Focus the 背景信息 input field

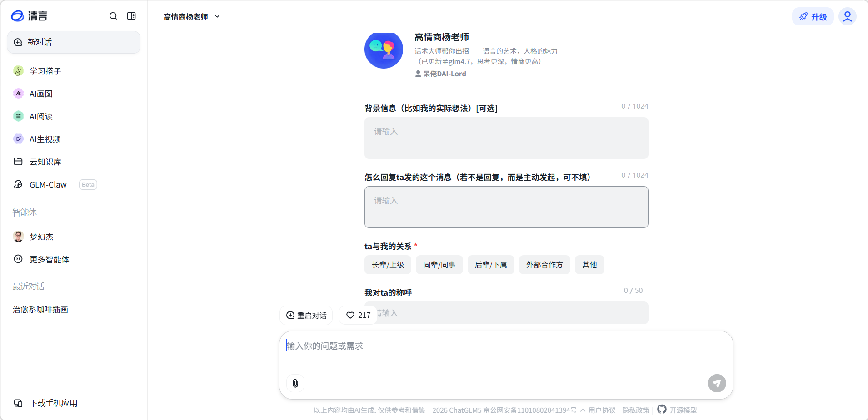pyautogui.click(x=506, y=138)
